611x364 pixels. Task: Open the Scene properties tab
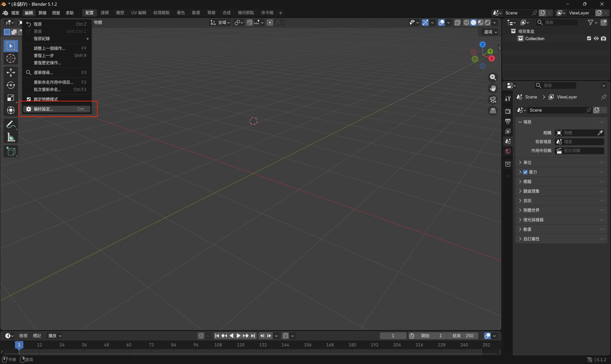tap(508, 141)
